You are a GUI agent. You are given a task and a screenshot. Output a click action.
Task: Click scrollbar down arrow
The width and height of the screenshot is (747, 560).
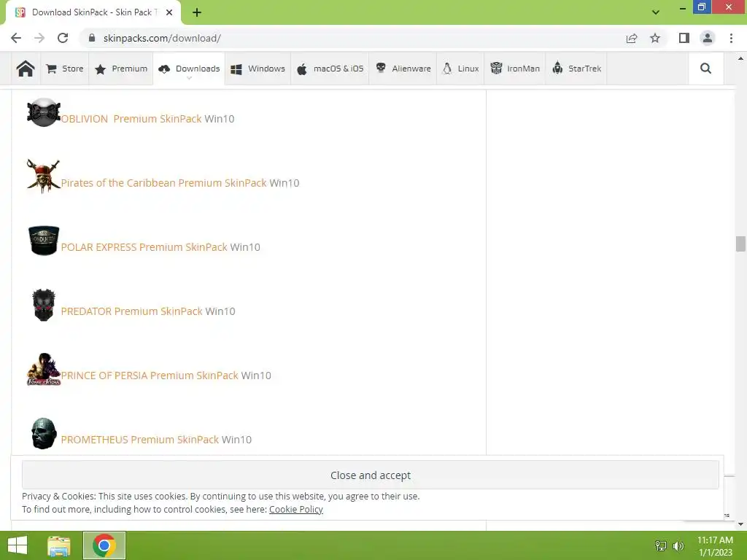pyautogui.click(x=740, y=524)
